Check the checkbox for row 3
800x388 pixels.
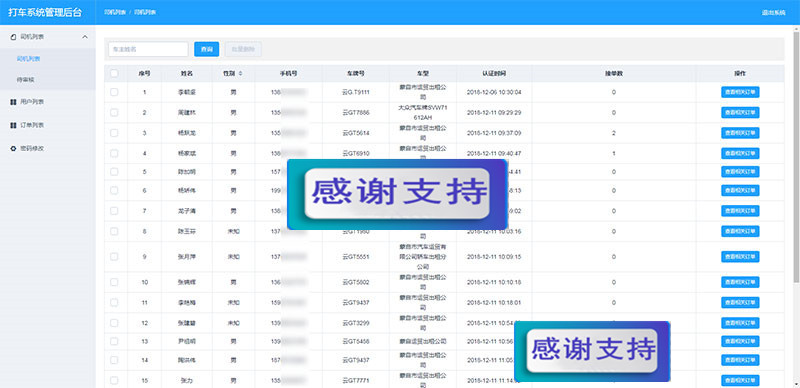point(114,133)
